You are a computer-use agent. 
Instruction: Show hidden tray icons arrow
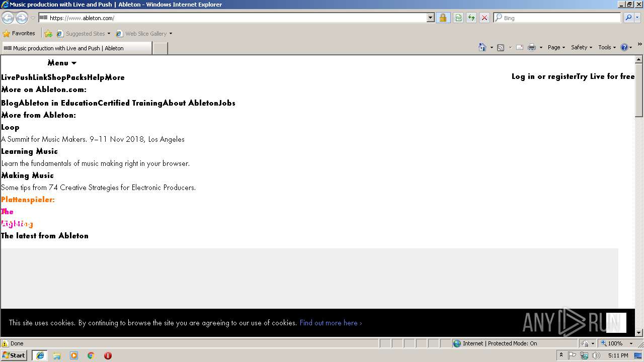coord(561,355)
